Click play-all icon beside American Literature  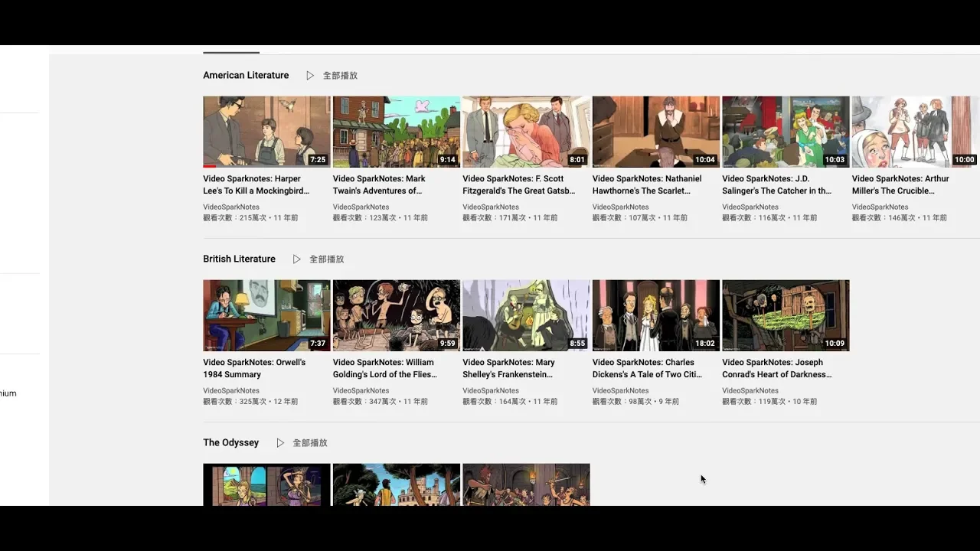[310, 76]
